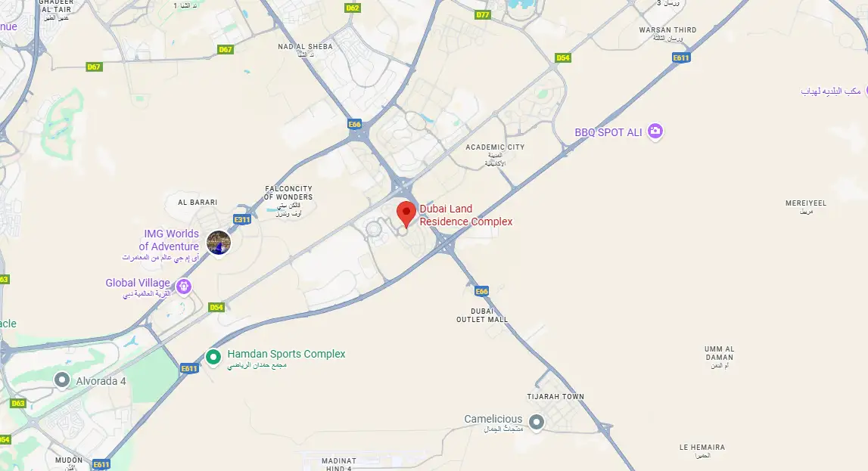Click the E311 highway shield near Al Barari

242,219
